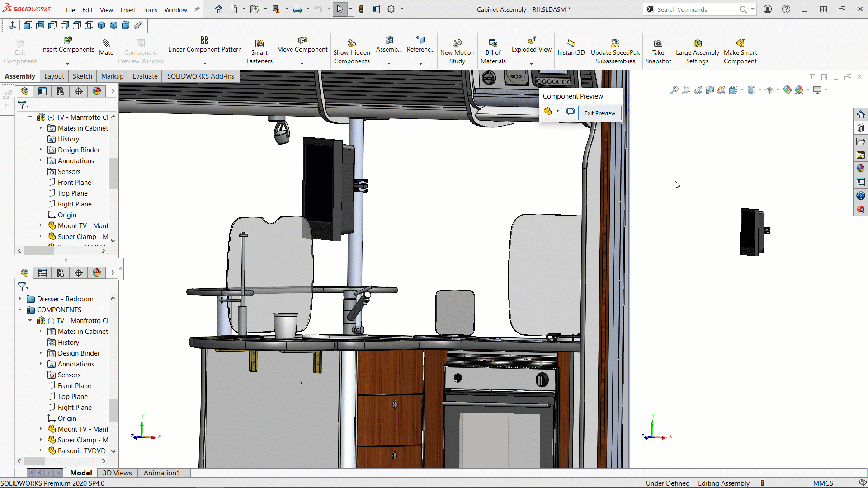The height and width of the screenshot is (488, 868).
Task: Open upper PropertyManager tab icon
Action: coord(42,91)
